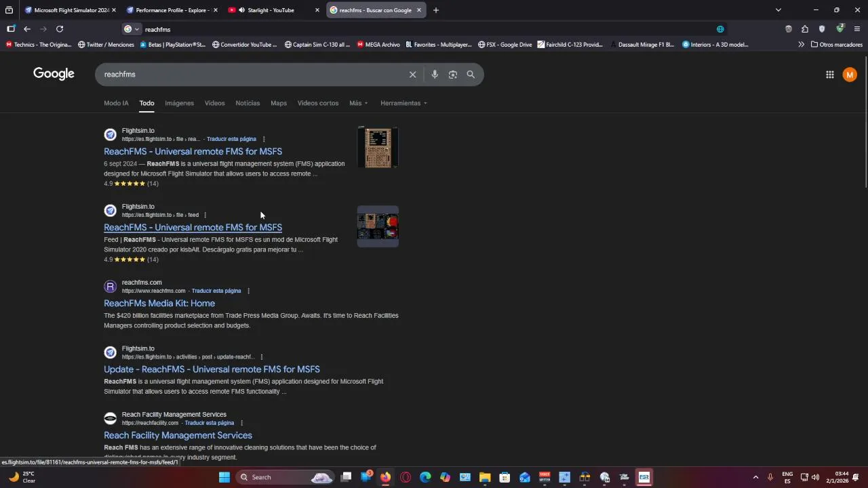Image resolution: width=868 pixels, height=488 pixels.
Task: Open the FSX - Google Drive bookmark
Action: coord(505,45)
